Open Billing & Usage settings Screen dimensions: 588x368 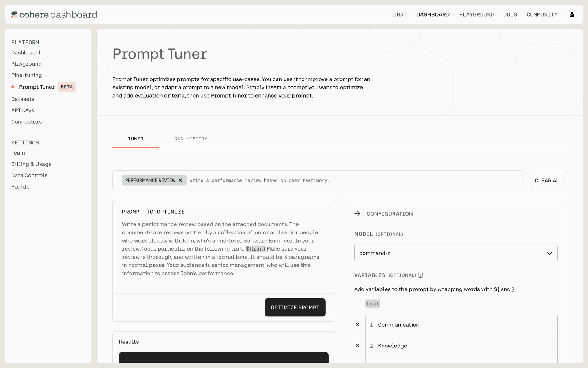(31, 164)
